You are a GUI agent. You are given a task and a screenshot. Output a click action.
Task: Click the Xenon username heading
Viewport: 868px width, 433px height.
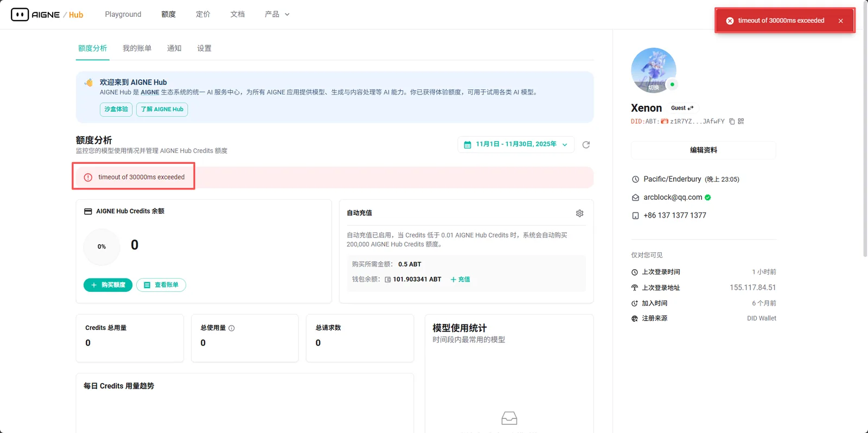pos(647,108)
